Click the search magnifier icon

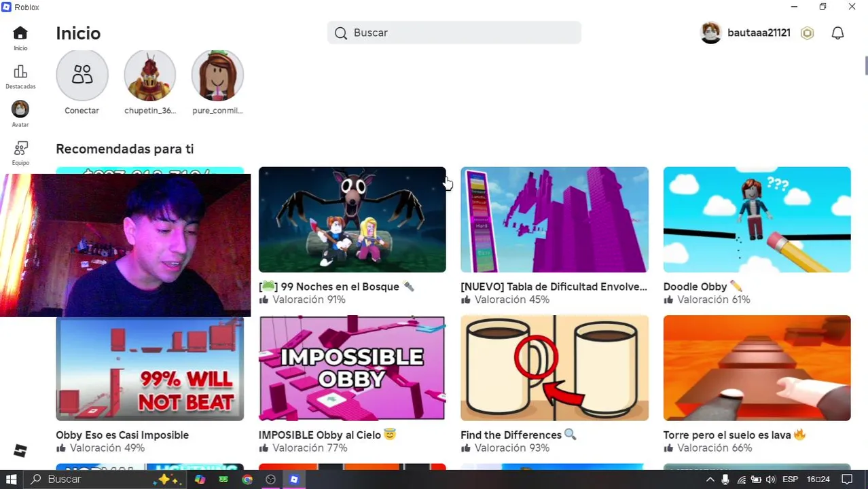tap(341, 33)
